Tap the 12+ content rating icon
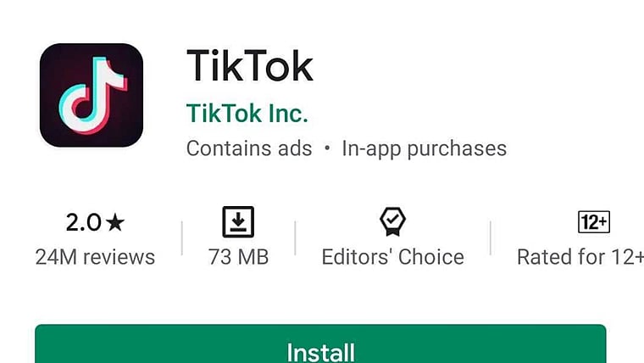Screen dimensions: 644x363 pyautogui.click(x=594, y=222)
